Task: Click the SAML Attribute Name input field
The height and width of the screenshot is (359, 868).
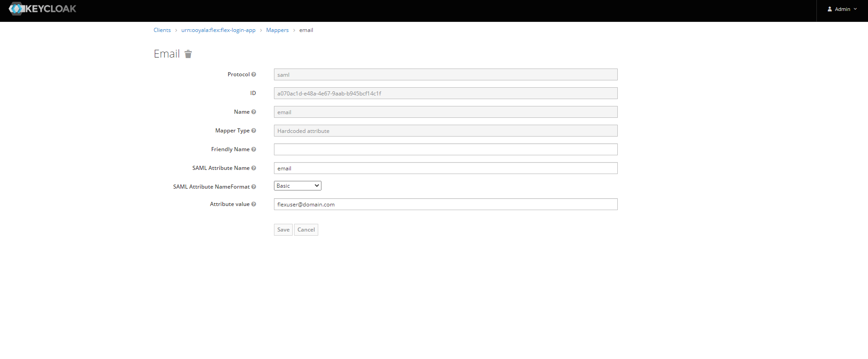Action: [445, 168]
